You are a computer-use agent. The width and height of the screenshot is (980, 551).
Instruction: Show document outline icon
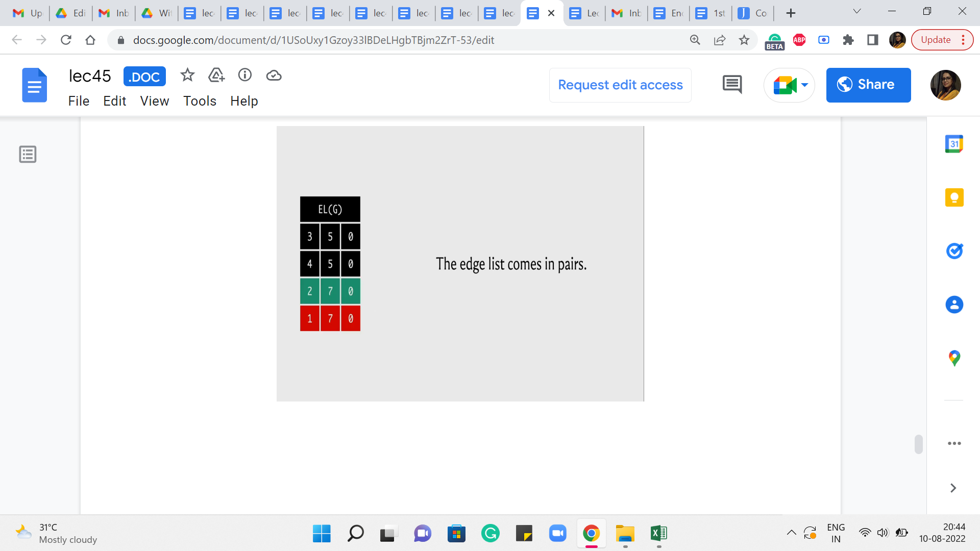point(28,154)
